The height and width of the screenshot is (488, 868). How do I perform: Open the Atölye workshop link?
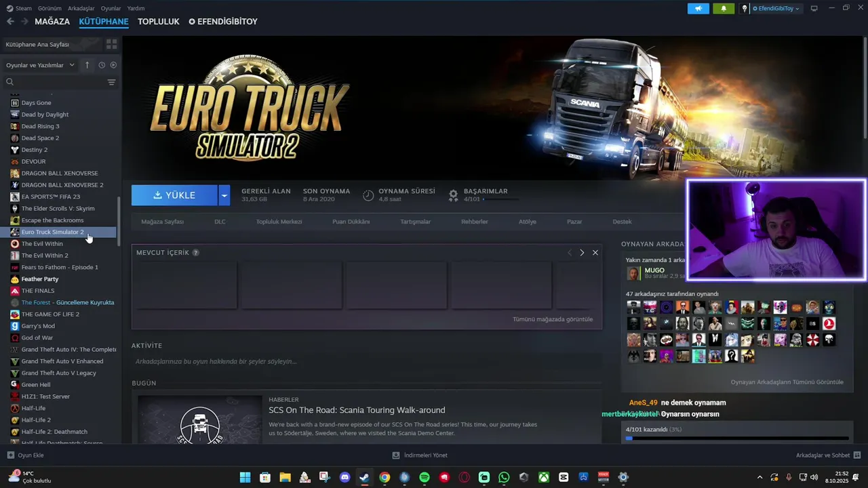coord(528,222)
